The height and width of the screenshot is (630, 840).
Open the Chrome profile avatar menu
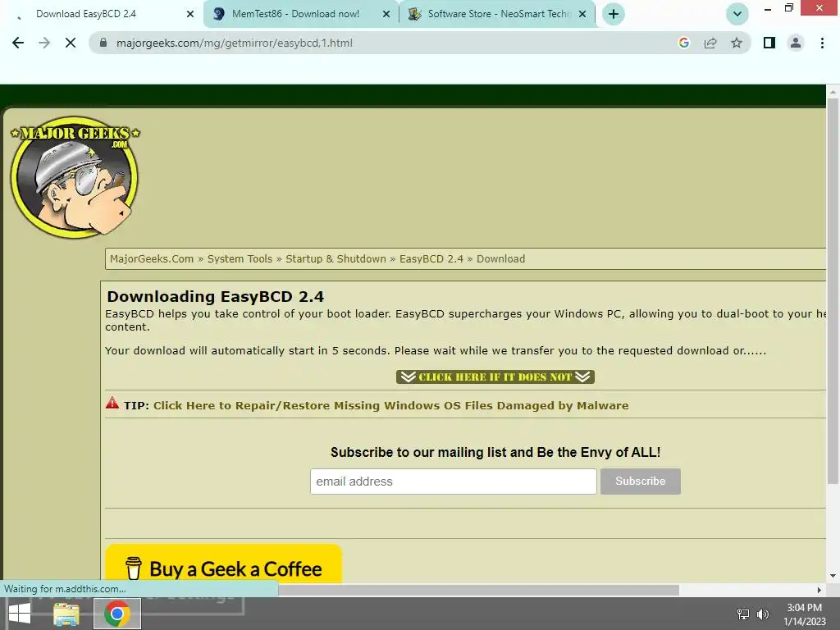(x=796, y=43)
